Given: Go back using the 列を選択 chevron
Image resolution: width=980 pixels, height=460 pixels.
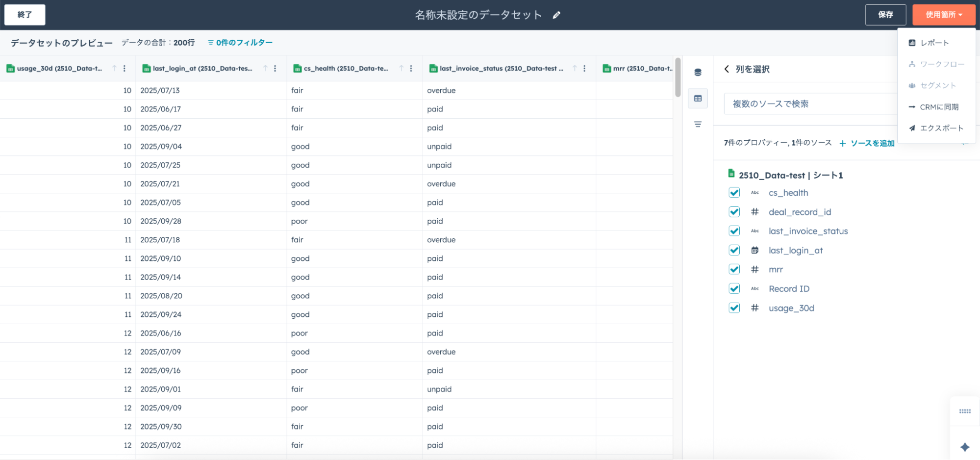Looking at the screenshot, I should pyautogui.click(x=727, y=69).
